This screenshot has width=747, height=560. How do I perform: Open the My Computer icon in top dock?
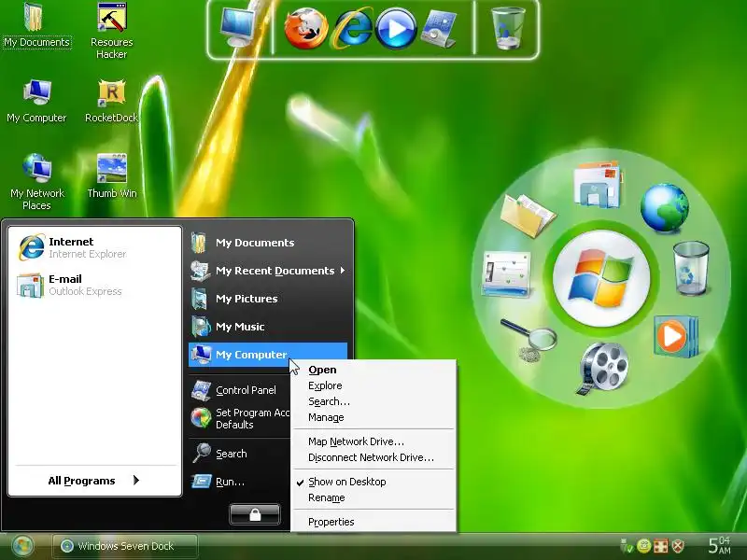click(238, 28)
